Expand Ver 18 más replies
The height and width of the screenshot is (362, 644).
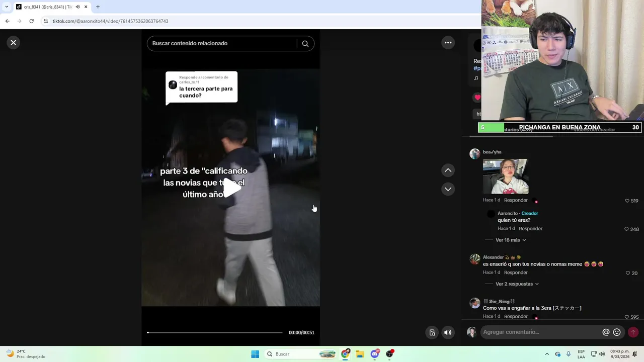(x=511, y=240)
